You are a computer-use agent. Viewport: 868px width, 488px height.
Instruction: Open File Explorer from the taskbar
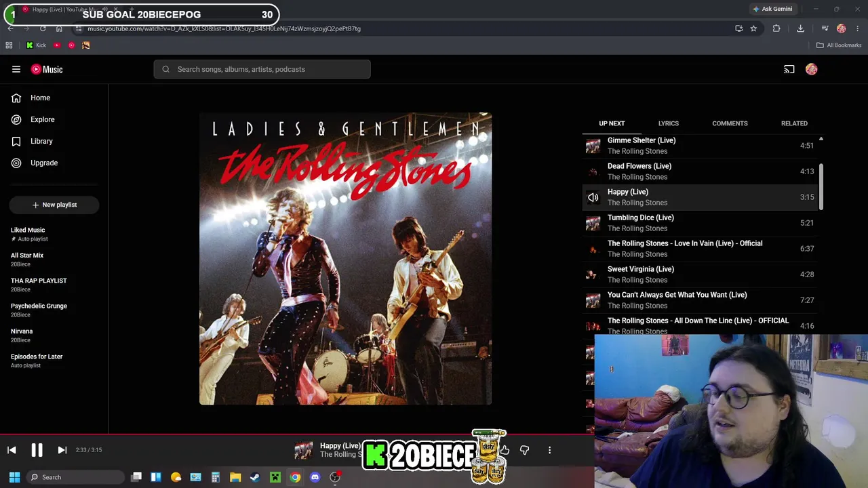click(235, 477)
